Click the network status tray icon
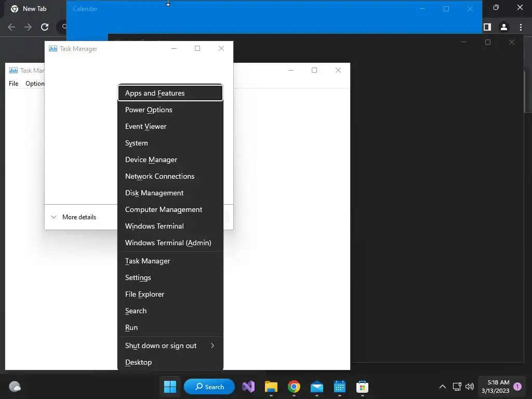The image size is (532, 399). 457,387
